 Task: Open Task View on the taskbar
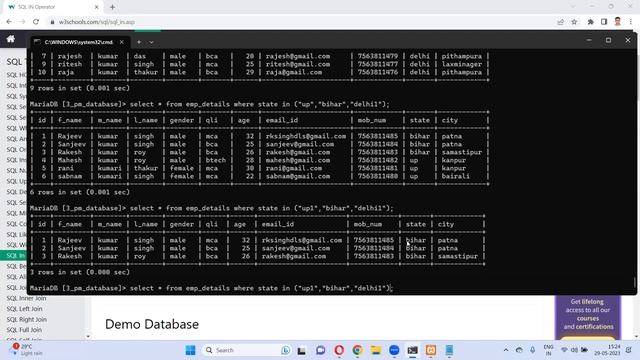click(302, 350)
